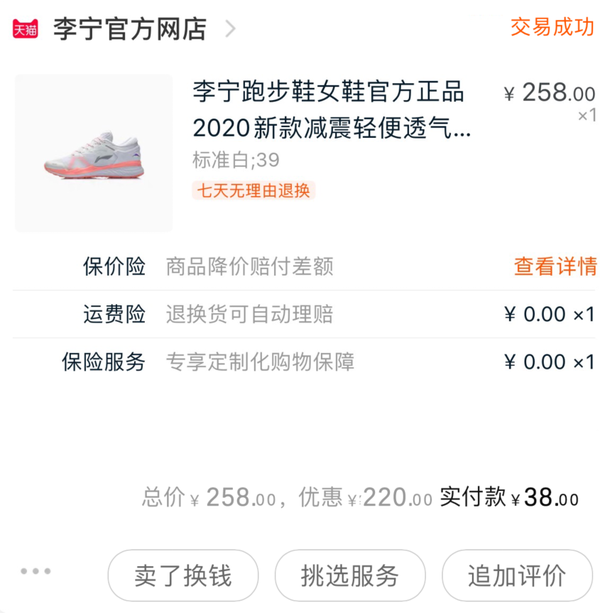Expand store via chevron arrow beside store name
This screenshot has height=613, width=600.
point(231,28)
